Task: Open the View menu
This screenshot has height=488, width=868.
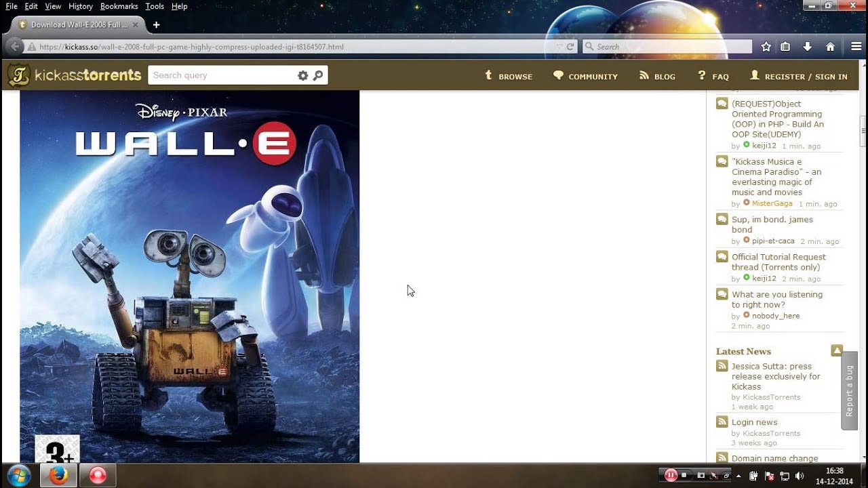Action: point(53,6)
